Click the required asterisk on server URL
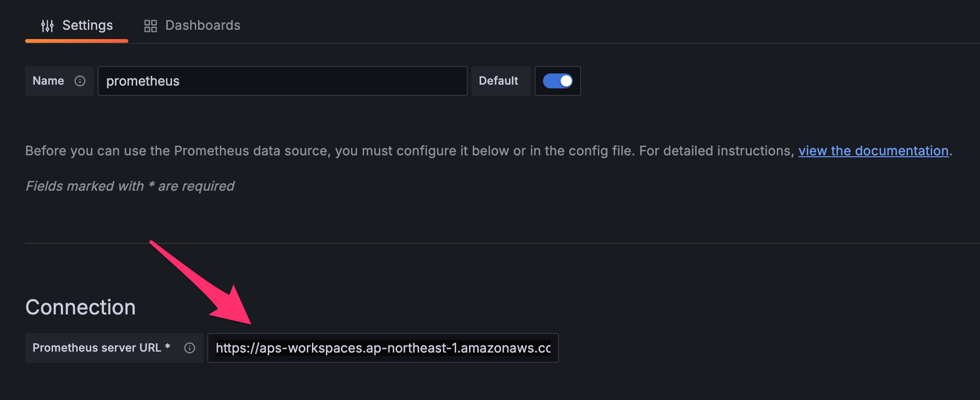 coord(168,347)
